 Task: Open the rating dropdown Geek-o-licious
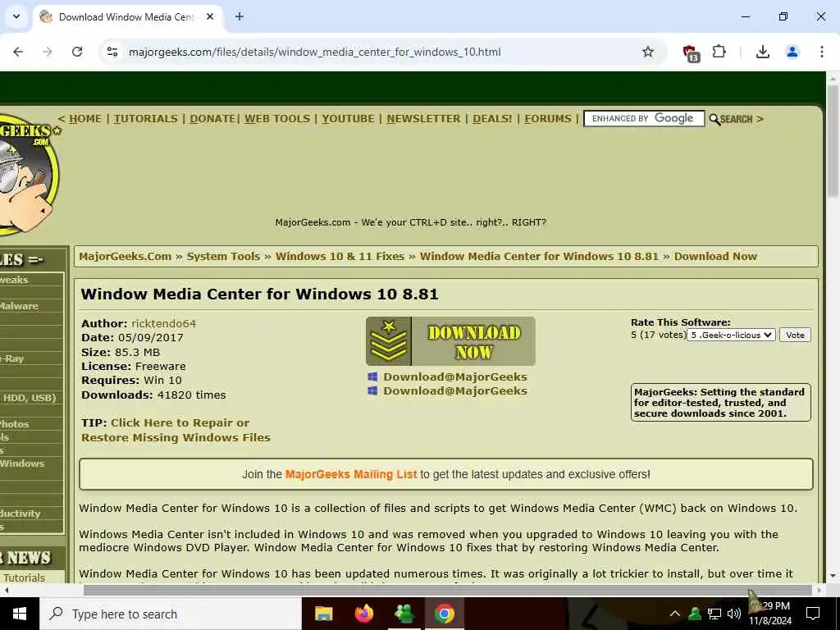[731, 335]
